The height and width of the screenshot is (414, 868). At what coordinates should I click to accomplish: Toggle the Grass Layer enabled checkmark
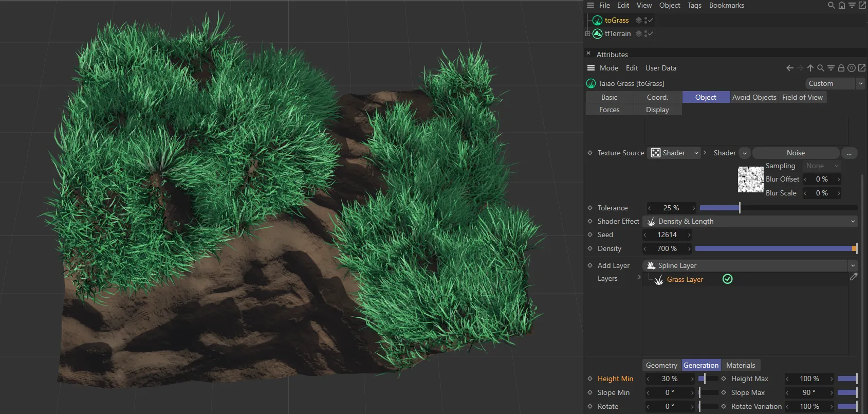(x=728, y=279)
